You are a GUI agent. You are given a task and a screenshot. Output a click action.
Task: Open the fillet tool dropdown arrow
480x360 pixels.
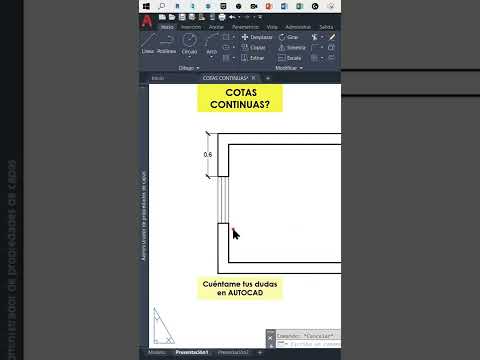[x=322, y=48]
